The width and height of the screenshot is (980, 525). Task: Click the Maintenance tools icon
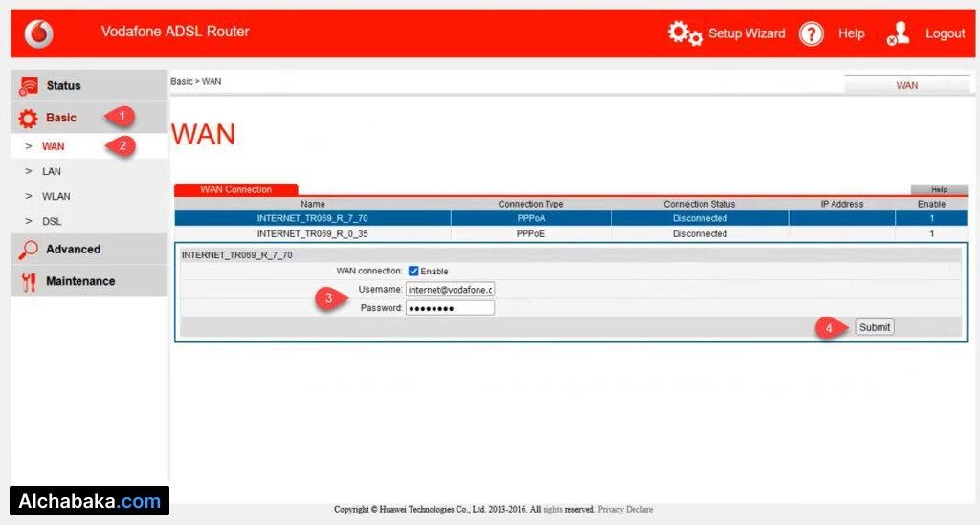coord(29,282)
